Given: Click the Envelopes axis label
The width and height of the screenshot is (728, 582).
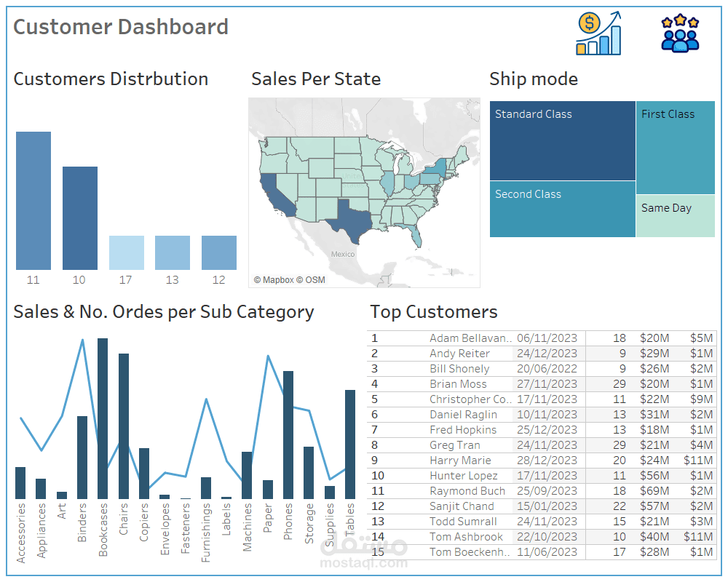Looking at the screenshot, I should (x=165, y=529).
